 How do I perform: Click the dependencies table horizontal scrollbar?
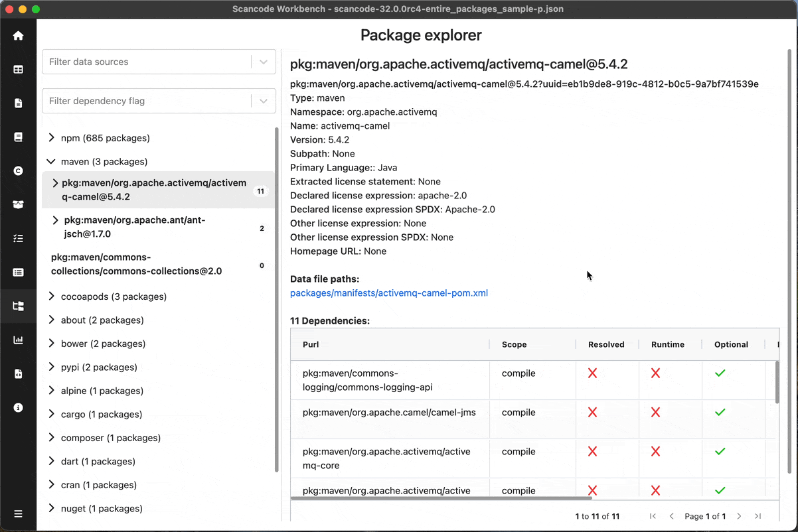pos(441,498)
